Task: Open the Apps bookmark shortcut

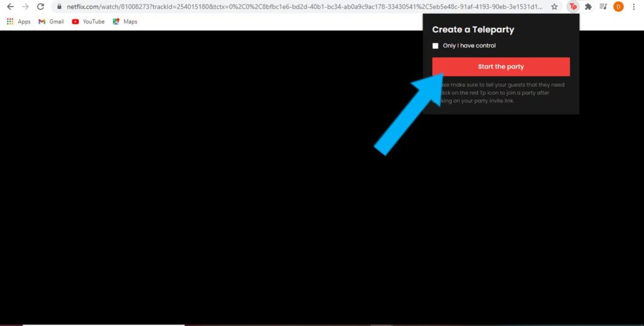Action: (18, 22)
